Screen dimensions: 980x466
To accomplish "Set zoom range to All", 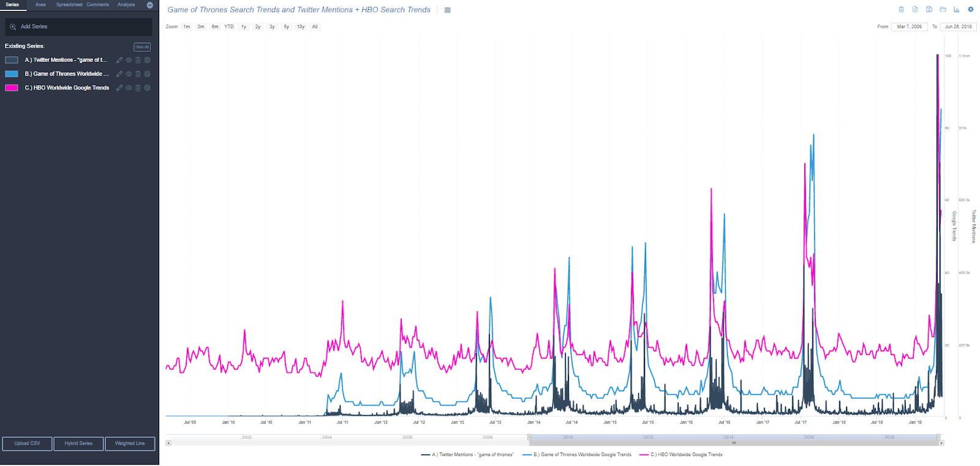I will click(315, 27).
